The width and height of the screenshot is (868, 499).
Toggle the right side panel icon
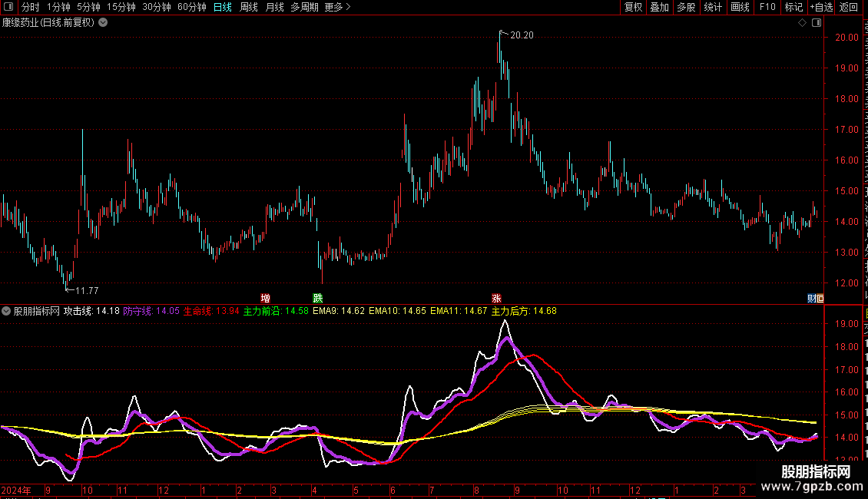tap(817, 23)
